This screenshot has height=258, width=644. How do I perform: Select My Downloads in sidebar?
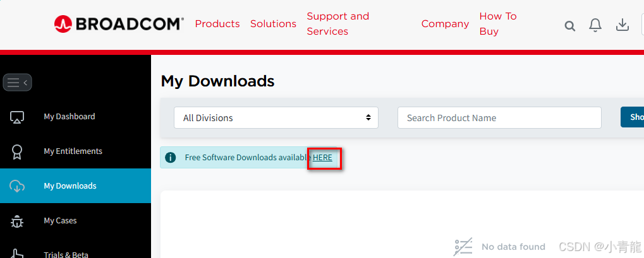76,186
